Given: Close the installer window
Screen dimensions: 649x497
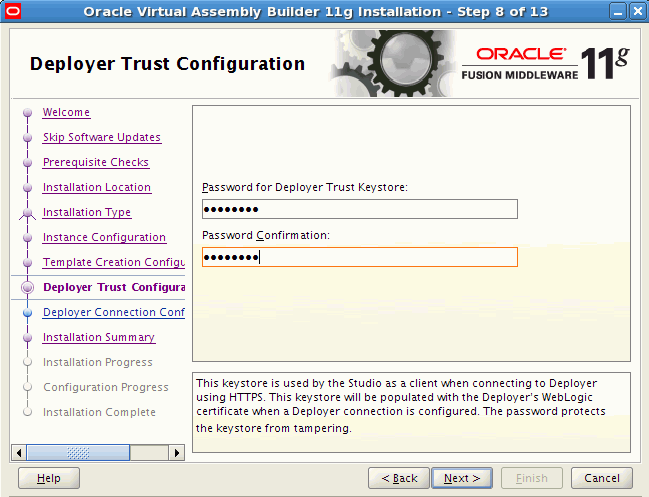Looking at the screenshot, I should [x=638, y=11].
